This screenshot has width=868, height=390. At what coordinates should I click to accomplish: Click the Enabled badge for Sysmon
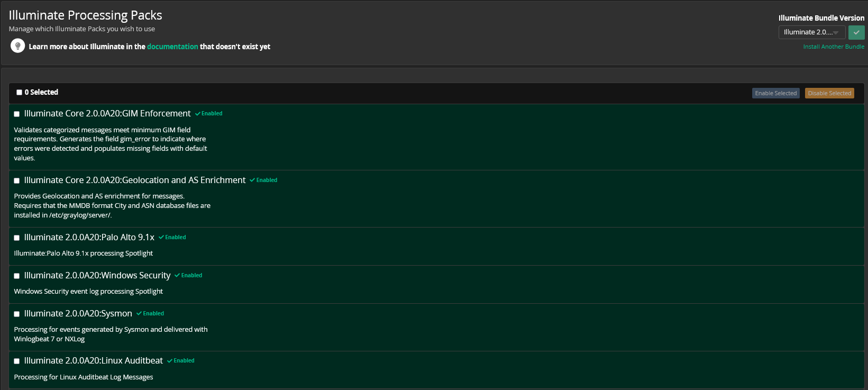(150, 313)
